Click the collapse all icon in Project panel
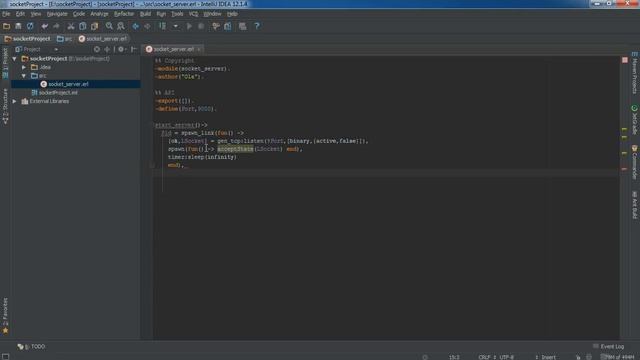640x360 pixels. pos(107,49)
